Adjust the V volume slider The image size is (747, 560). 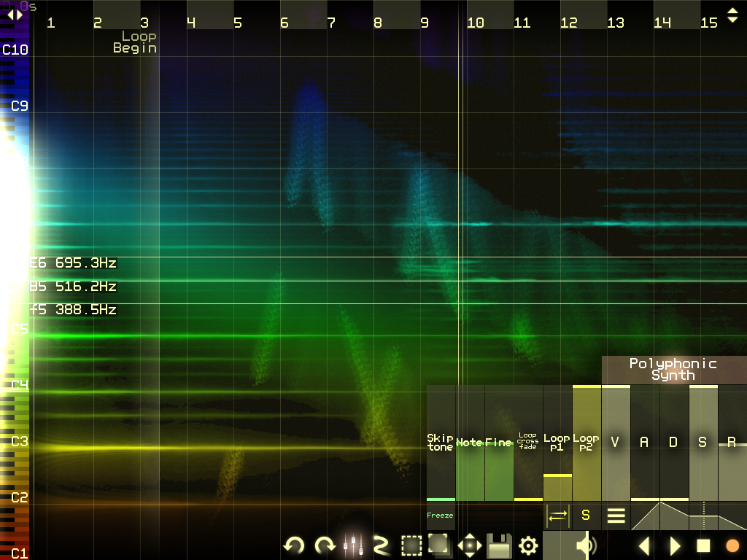(616, 443)
